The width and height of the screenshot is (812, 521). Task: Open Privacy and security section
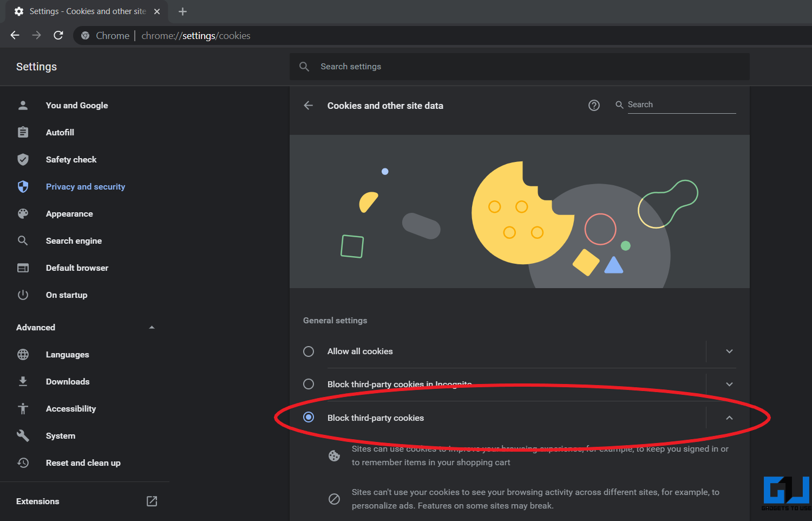pyautogui.click(x=86, y=187)
